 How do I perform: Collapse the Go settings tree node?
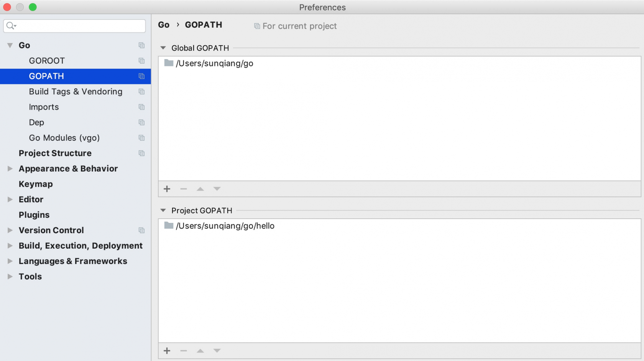coord(10,45)
